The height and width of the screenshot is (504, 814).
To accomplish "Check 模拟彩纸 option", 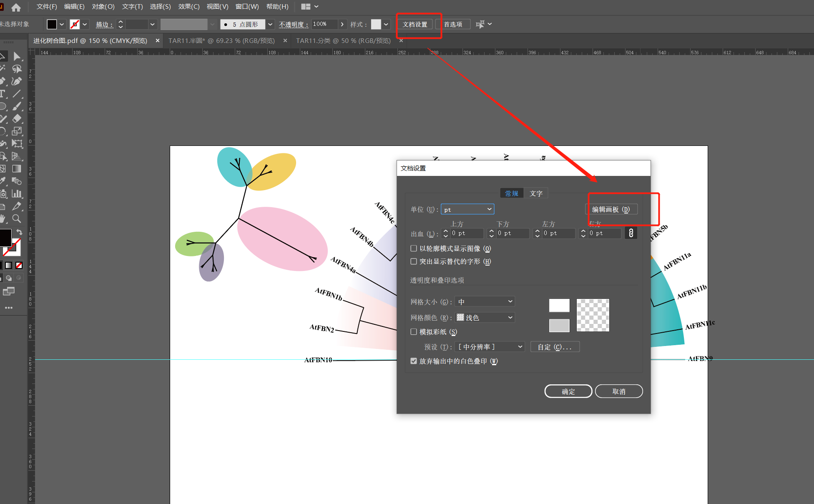I will [x=414, y=332].
